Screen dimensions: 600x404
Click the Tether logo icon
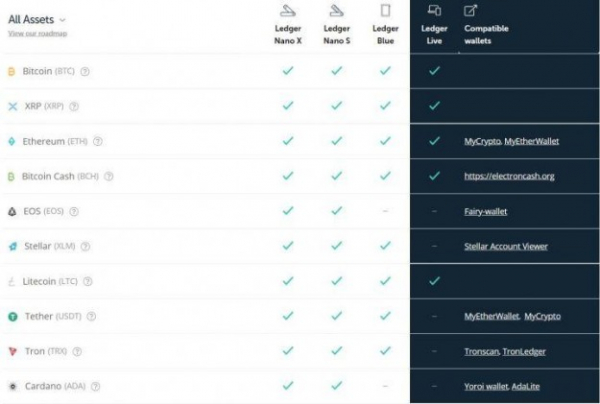12,316
